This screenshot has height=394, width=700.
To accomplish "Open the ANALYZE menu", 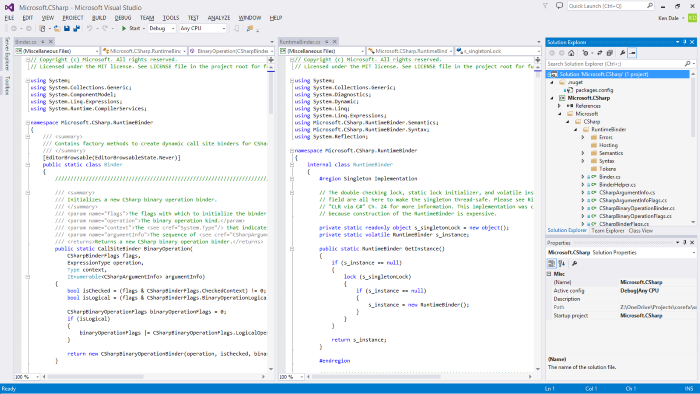I will [x=219, y=18].
